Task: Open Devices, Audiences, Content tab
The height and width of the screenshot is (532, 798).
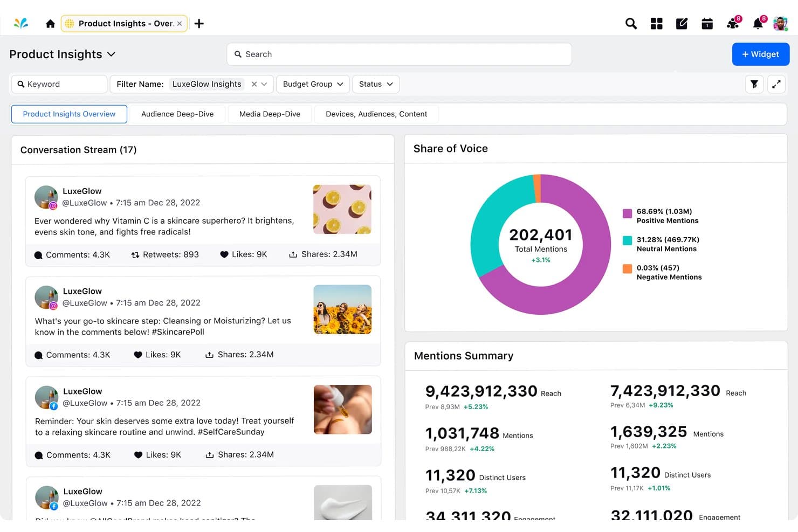Action: (x=376, y=114)
